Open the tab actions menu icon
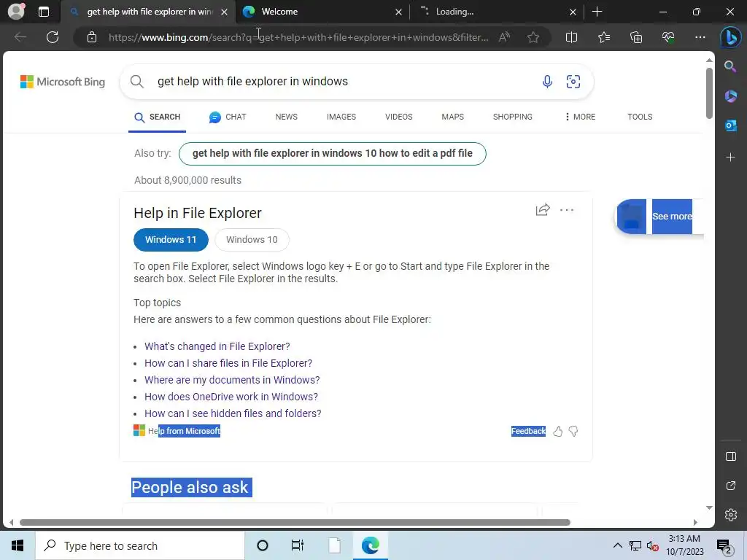747x560 pixels. coord(43,12)
